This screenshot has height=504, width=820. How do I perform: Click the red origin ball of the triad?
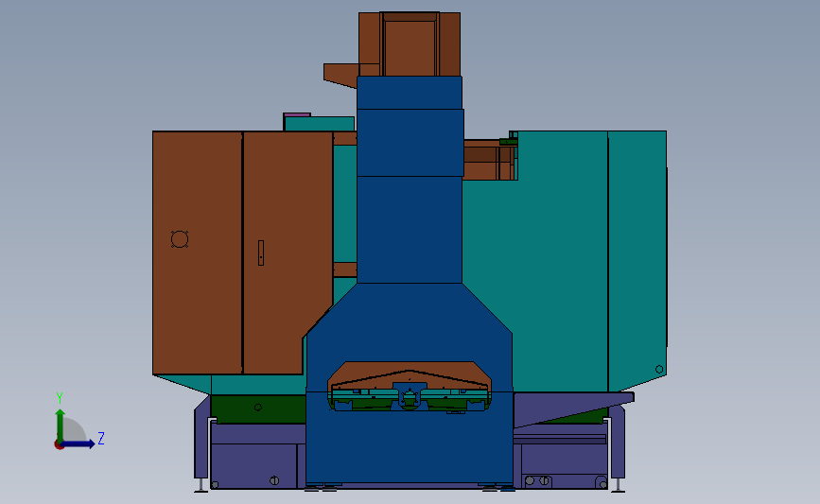pyautogui.click(x=59, y=445)
